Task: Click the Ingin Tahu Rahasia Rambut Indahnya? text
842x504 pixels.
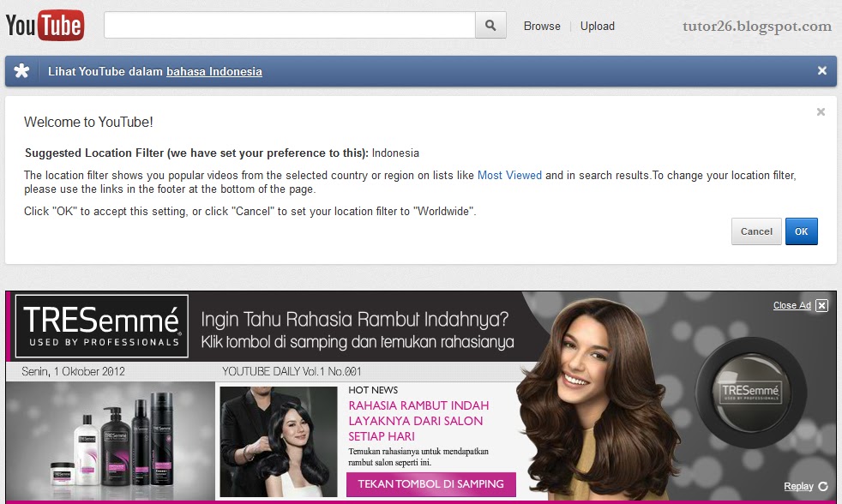Action: click(354, 320)
